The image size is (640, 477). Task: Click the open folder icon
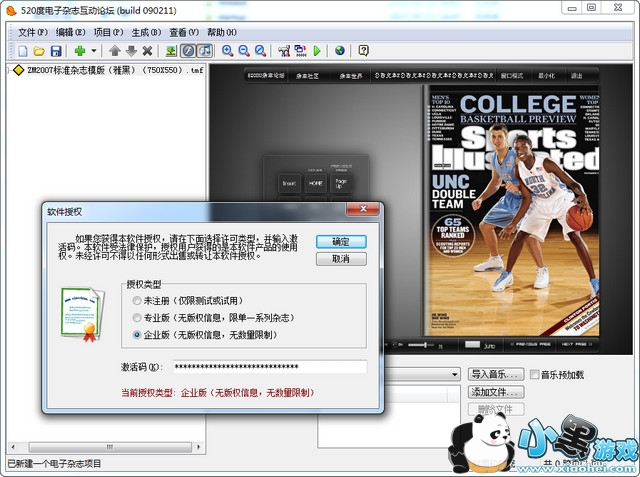[39, 50]
